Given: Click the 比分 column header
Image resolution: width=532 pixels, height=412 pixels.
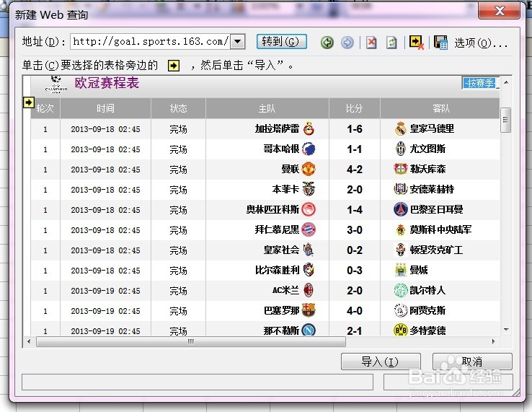Looking at the screenshot, I should [354, 108].
